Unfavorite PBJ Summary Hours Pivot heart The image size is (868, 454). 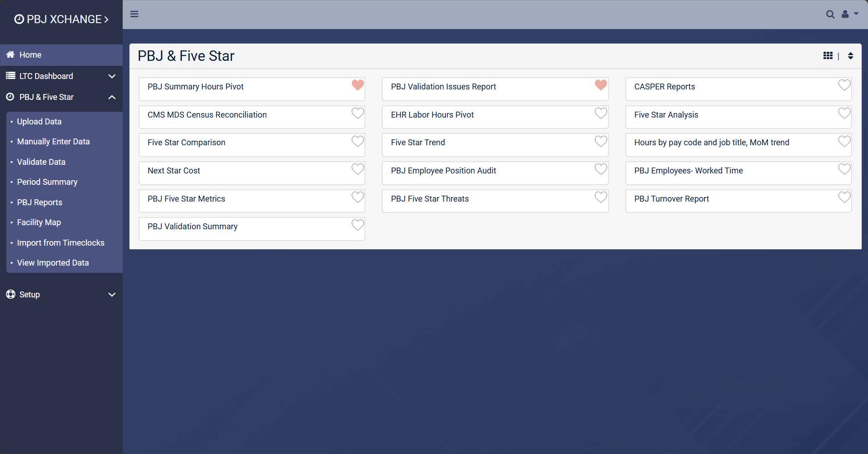click(x=358, y=85)
